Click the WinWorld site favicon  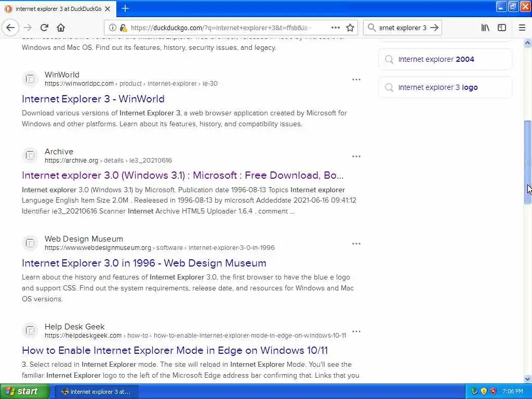[30, 79]
